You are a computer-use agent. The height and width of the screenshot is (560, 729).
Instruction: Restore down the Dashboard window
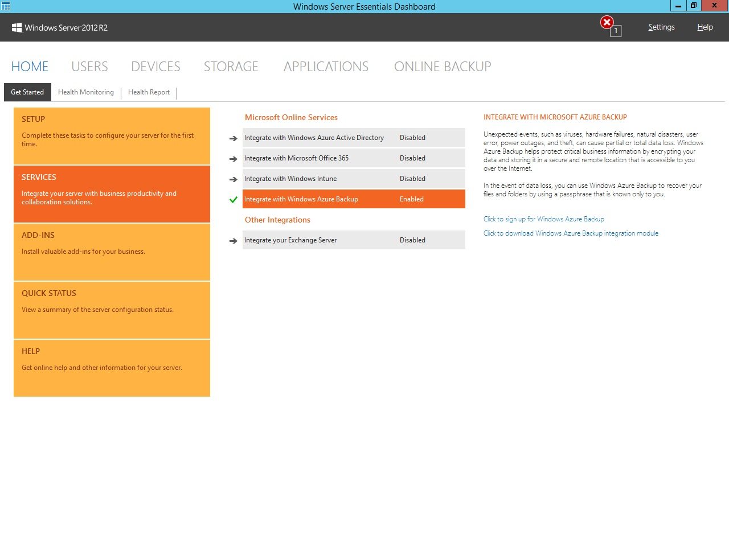[693, 6]
